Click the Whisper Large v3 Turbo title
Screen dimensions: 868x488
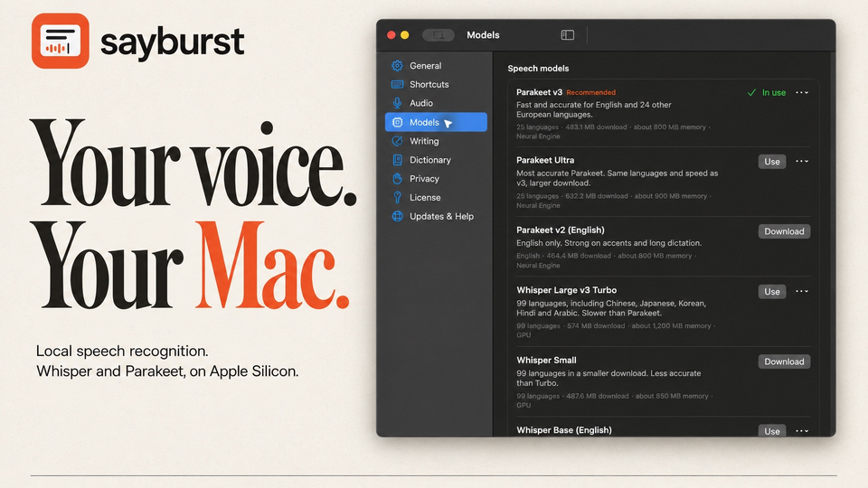(566, 290)
